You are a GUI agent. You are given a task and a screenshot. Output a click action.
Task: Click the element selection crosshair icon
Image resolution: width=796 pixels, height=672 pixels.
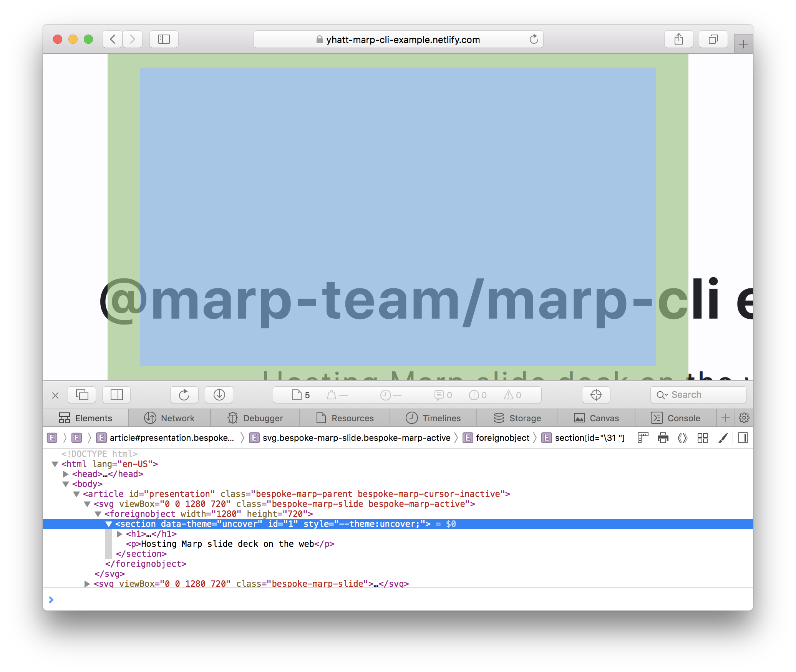coord(596,395)
